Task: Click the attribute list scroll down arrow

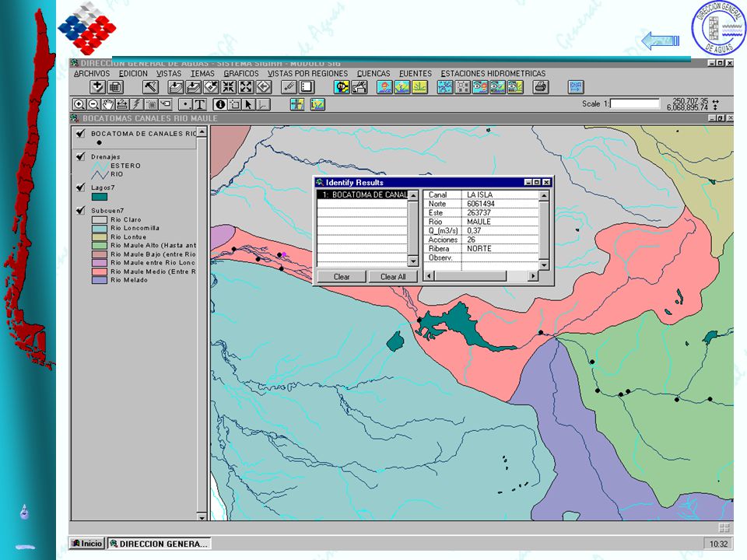Action: pos(544,264)
